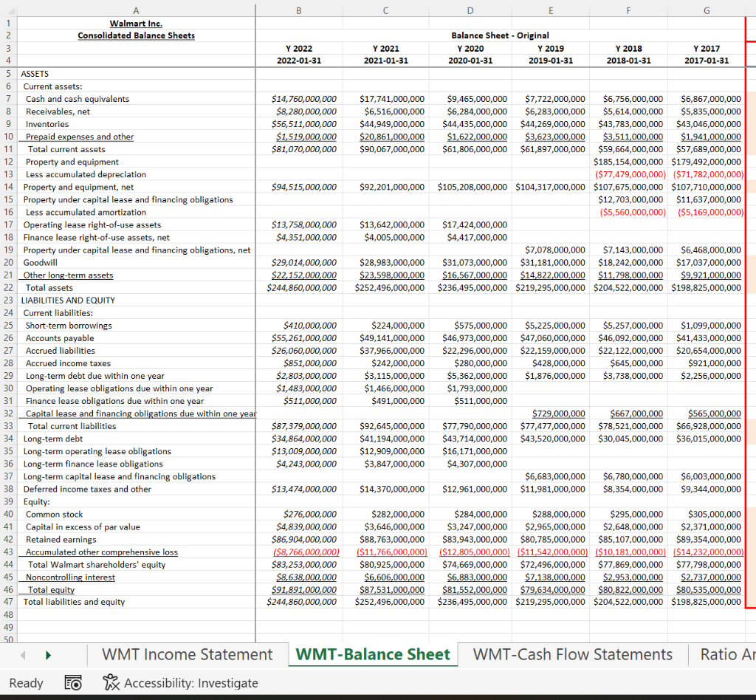Screen dimensions: 756x700
Task: Click 'Total current assets' label
Action: point(66,149)
